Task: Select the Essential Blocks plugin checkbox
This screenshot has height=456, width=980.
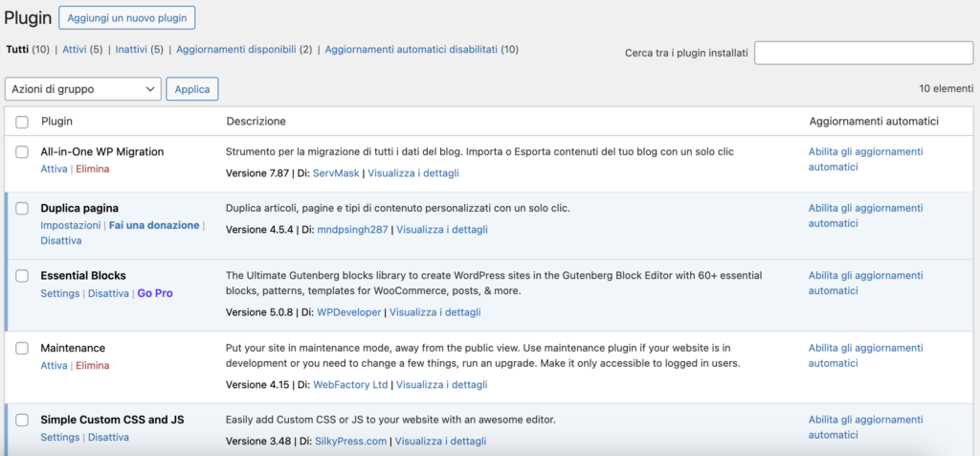Action: (22, 276)
